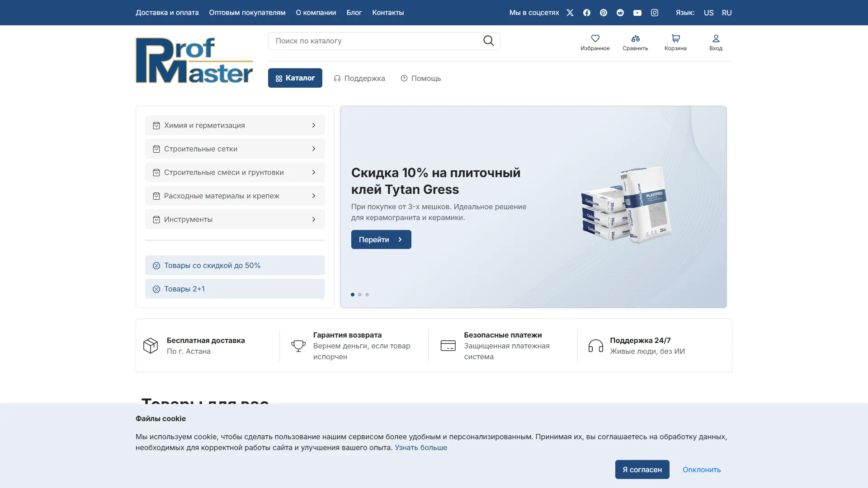Click the question mark icon next to Помощь
The image size is (868, 488).
click(404, 78)
